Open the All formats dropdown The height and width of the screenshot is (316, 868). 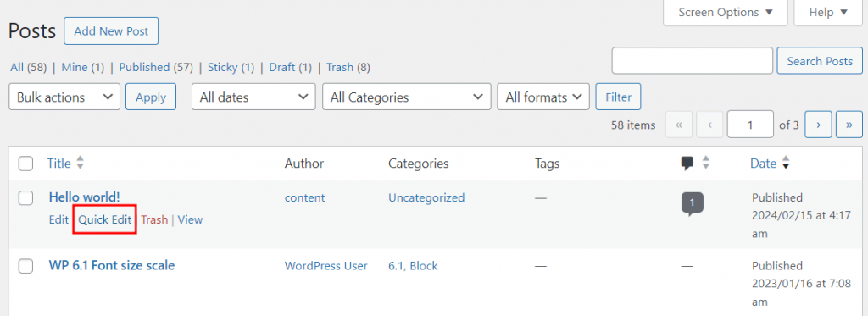click(x=543, y=97)
